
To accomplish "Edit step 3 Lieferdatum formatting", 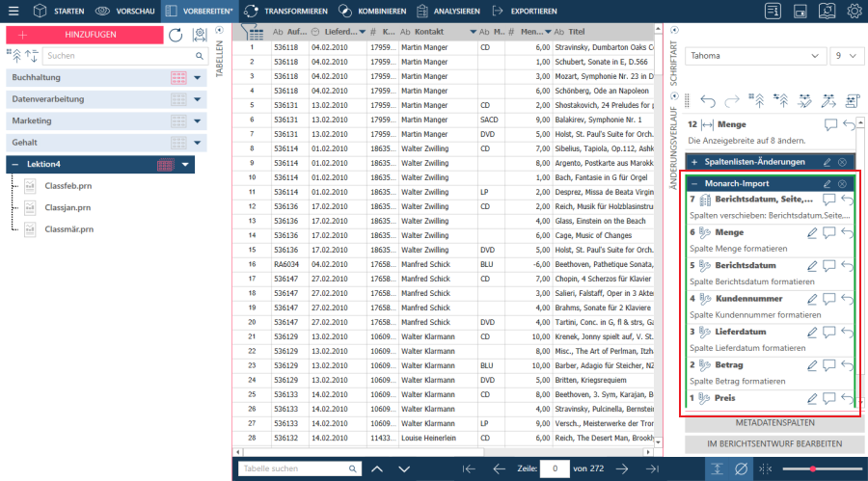I will coord(811,333).
